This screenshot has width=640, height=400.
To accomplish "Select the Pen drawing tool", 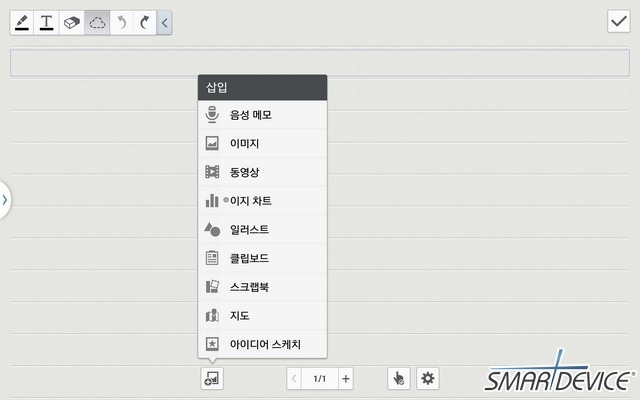I will pos(22,23).
